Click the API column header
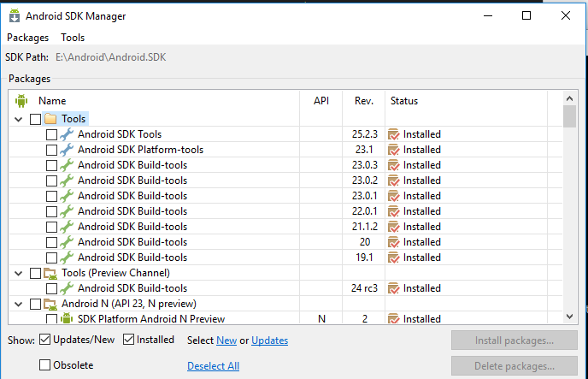 [321, 101]
